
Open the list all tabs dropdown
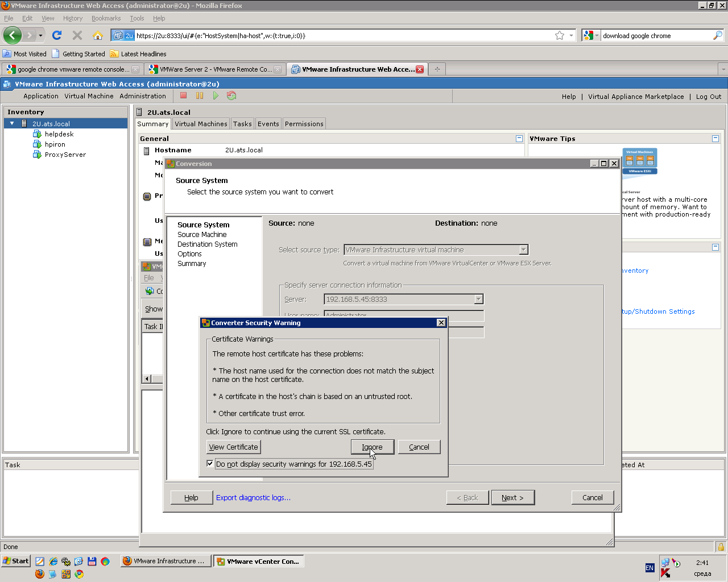(723, 69)
